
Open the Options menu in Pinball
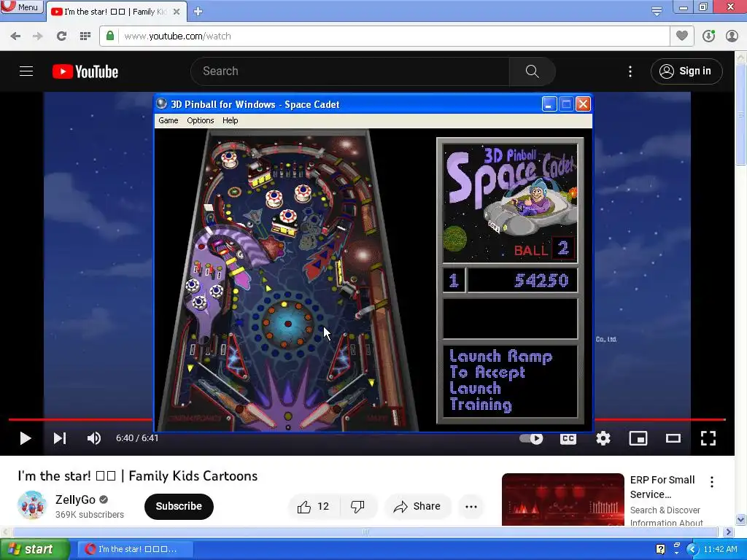point(201,120)
